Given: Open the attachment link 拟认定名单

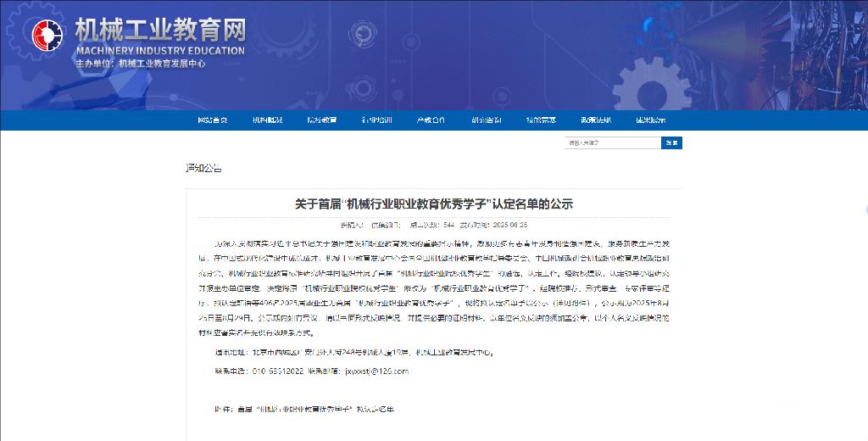Looking at the screenshot, I should (304, 410).
